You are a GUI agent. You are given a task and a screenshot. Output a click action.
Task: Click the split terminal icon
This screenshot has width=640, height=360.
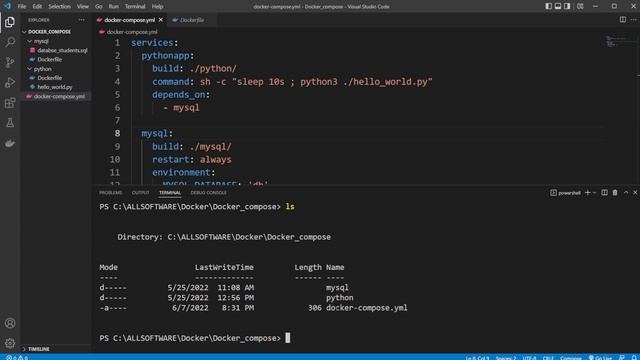(x=604, y=193)
